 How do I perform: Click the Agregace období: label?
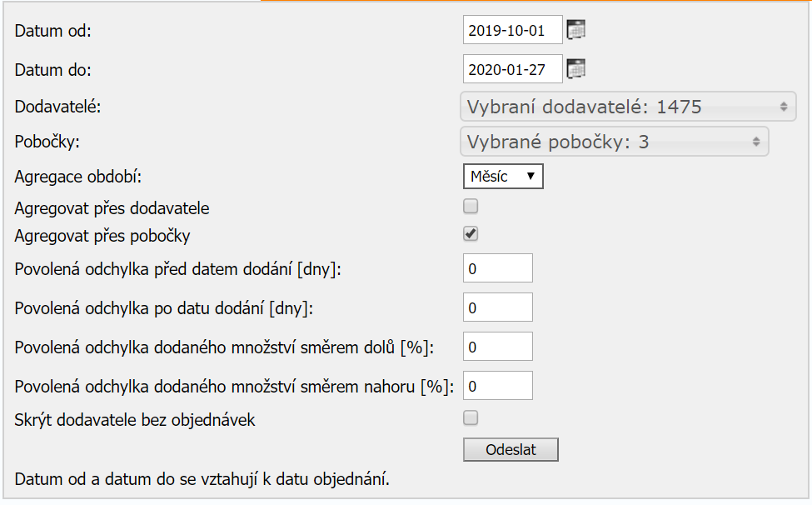coord(79,177)
